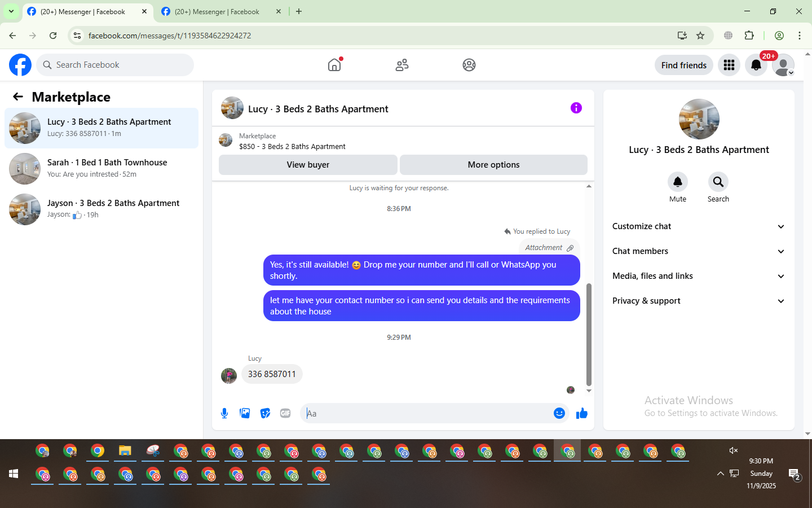Image resolution: width=812 pixels, height=508 pixels.
Task: Open the Windows notification center
Action: (795, 474)
